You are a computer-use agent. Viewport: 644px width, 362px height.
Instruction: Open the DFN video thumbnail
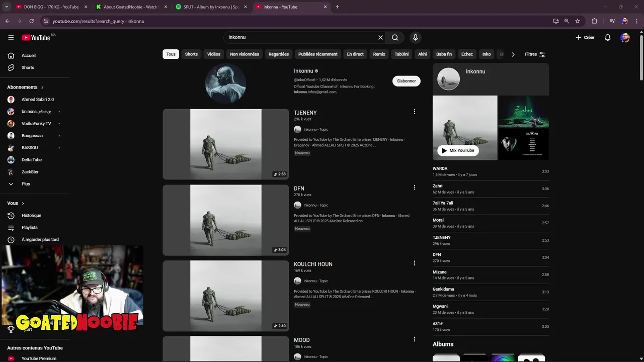225,220
